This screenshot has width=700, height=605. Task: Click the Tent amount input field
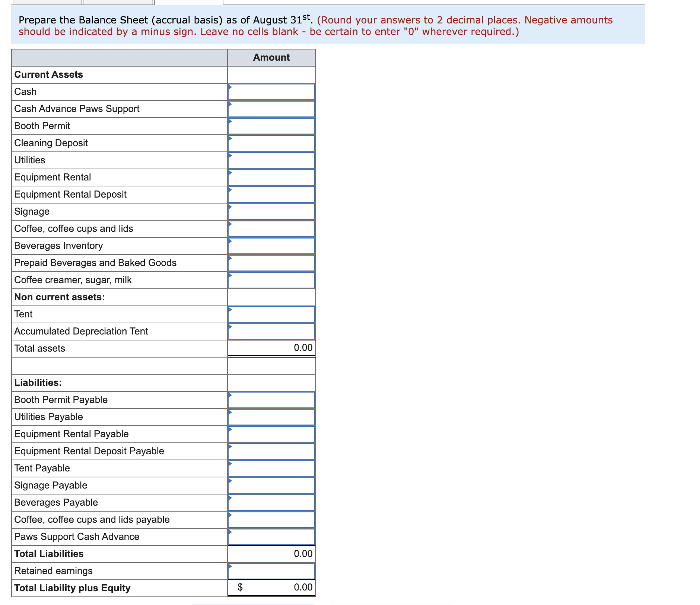[x=271, y=314]
